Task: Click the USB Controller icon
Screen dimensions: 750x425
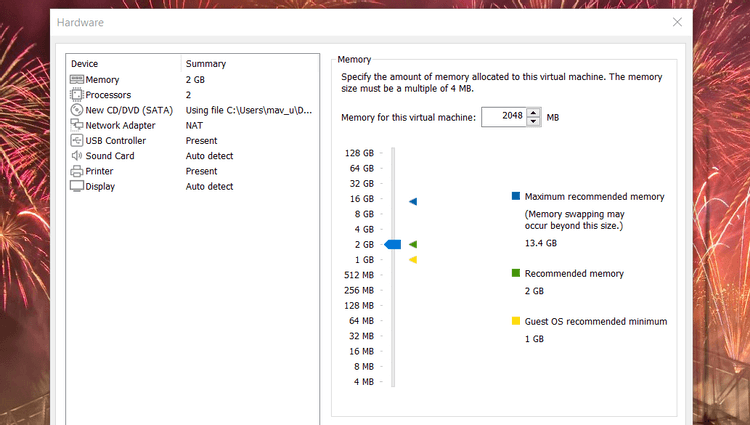Action: point(77,140)
